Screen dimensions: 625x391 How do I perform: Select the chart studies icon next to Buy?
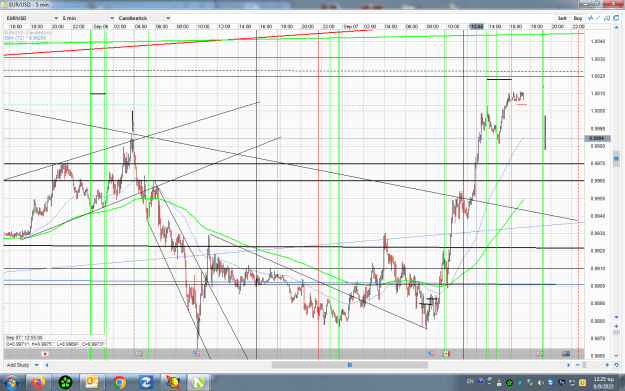coord(591,18)
